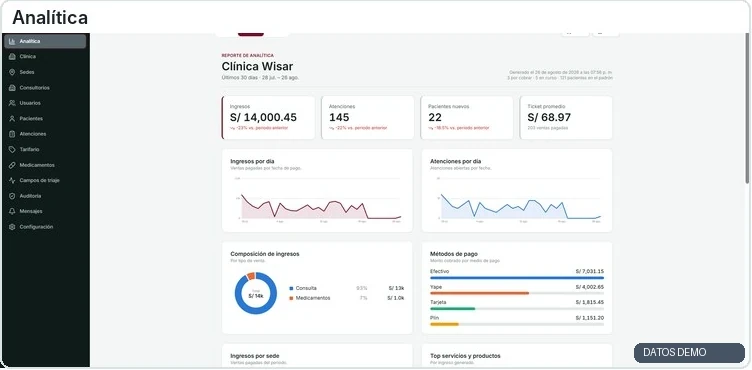Image resolution: width=752 pixels, height=370 pixels.
Task: Click the S/ 1,151.20 Plin amount
Action: coord(589,318)
